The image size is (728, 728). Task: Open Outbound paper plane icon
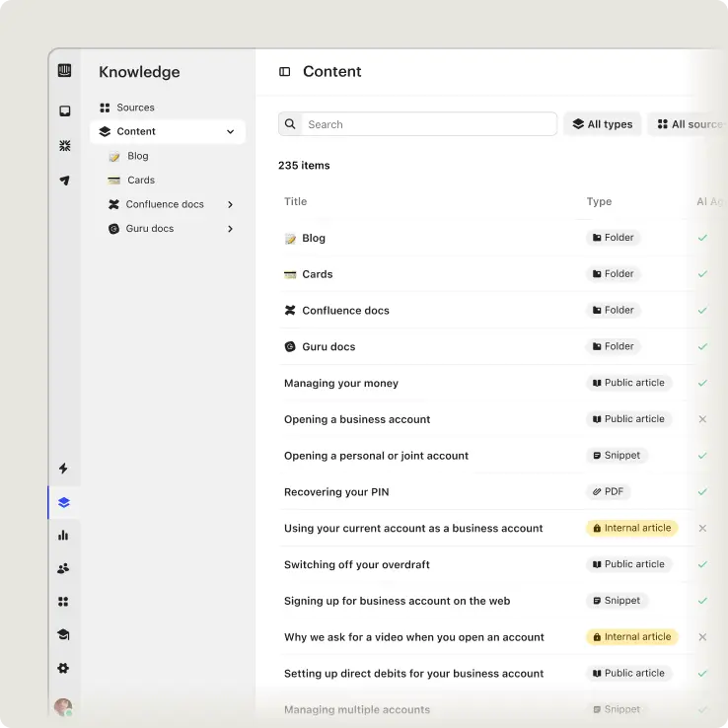coord(64,181)
